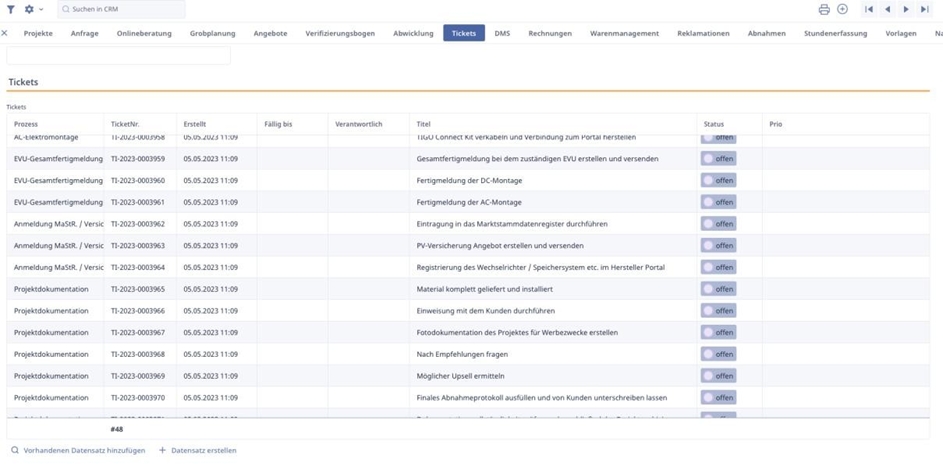This screenshot has height=464, width=943.
Task: Sort by the Fällig bis column header
Action: pyautogui.click(x=278, y=124)
